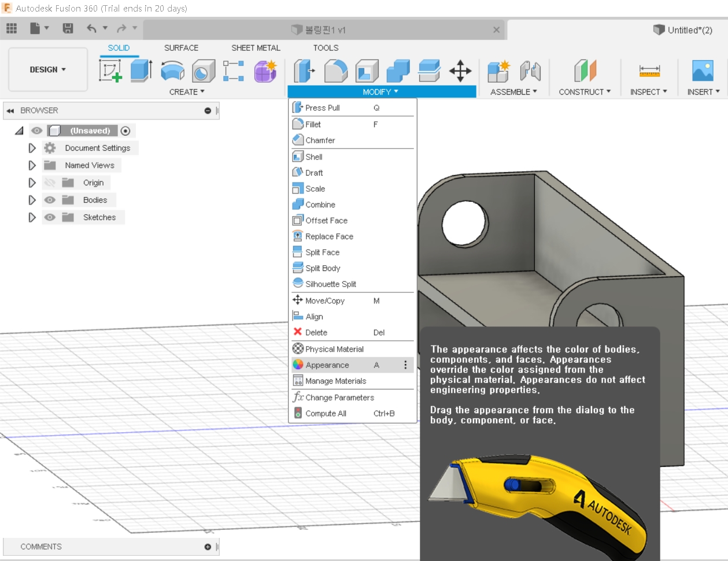
Task: Click the Save disk icon
Action: 68,28
